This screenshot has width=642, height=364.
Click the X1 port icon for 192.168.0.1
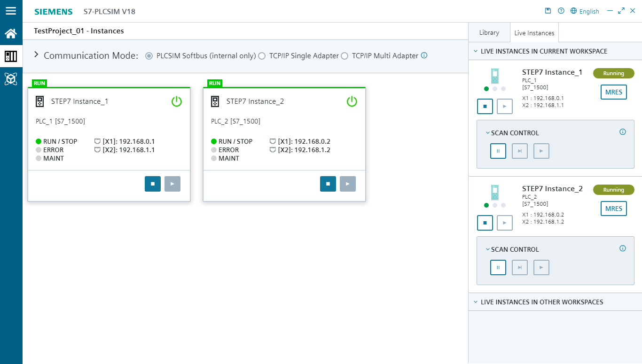(x=98, y=141)
